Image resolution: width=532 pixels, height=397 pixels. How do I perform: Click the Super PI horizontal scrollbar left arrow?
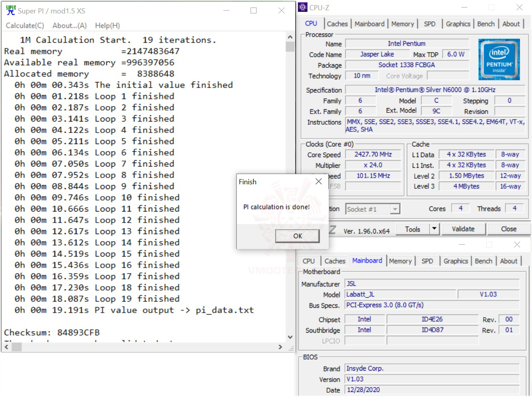pyautogui.click(x=6, y=347)
